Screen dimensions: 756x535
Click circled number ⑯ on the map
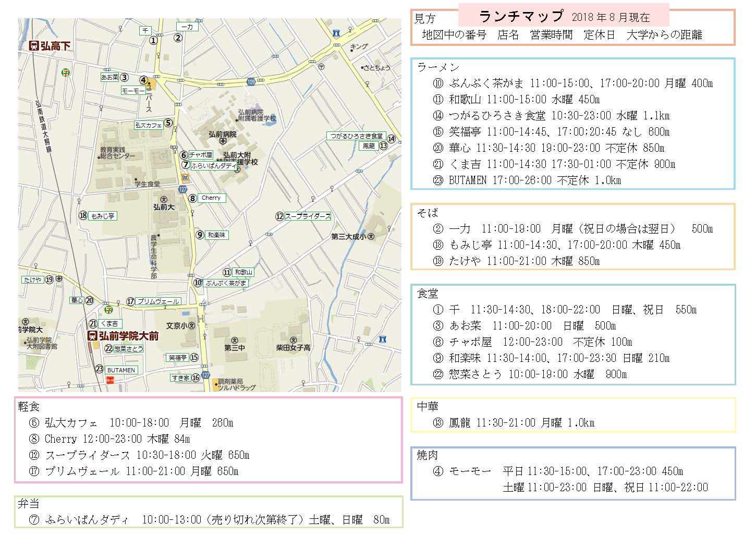tap(196, 378)
